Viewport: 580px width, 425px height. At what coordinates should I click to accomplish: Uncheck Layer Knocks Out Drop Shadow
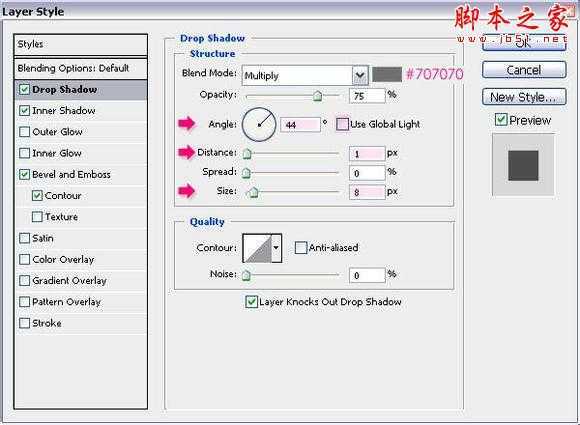point(252,302)
